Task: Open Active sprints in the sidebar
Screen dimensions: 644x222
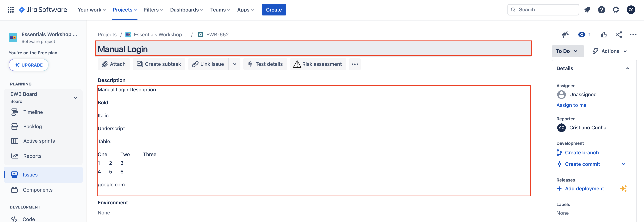Action: [43, 141]
